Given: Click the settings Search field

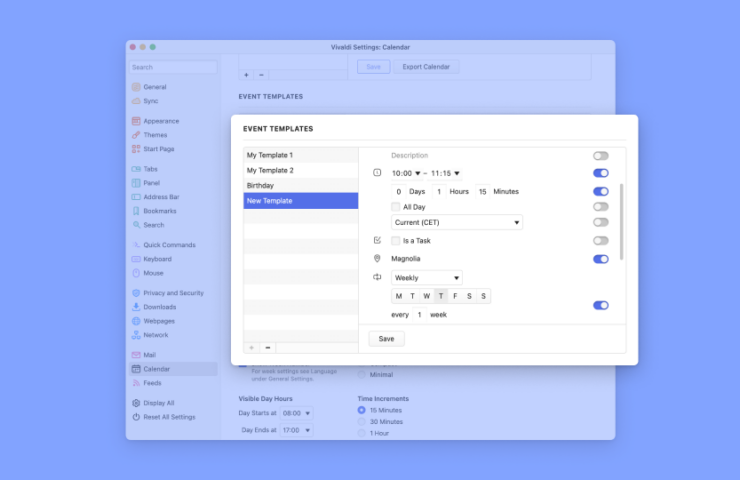Looking at the screenshot, I should pos(173,67).
